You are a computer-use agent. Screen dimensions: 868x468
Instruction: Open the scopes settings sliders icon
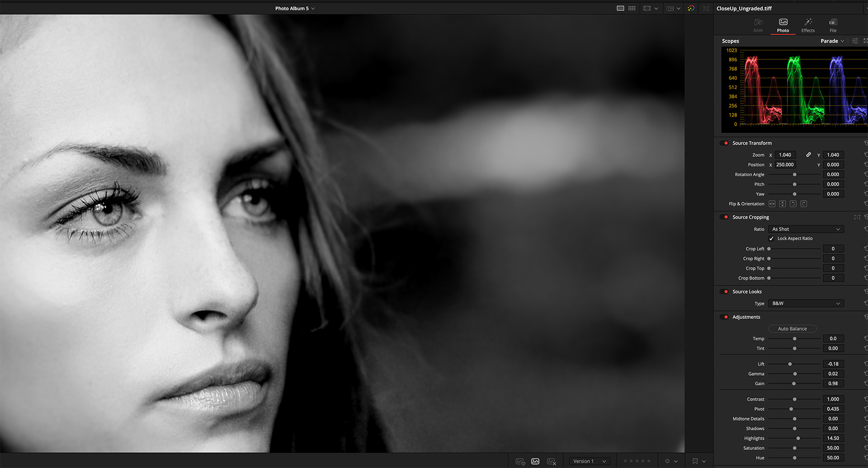(855, 41)
